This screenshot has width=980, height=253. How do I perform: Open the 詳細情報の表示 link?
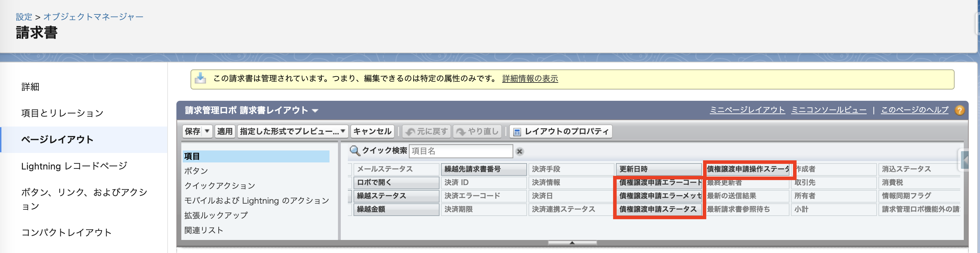[530, 78]
